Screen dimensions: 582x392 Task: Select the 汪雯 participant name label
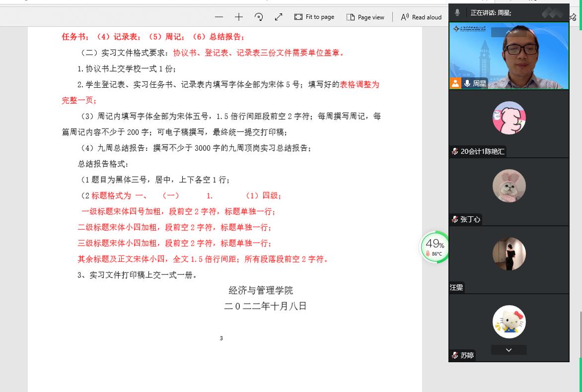coord(456,287)
